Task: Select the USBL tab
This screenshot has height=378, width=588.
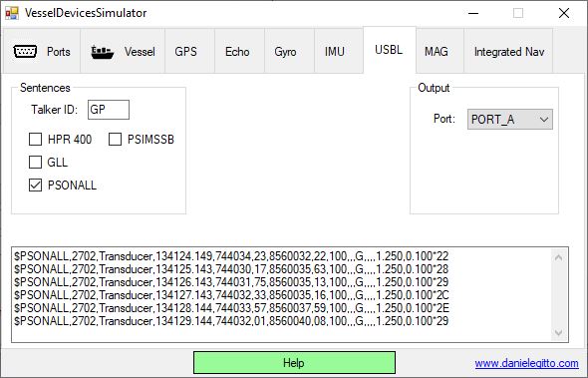Action: (x=390, y=50)
